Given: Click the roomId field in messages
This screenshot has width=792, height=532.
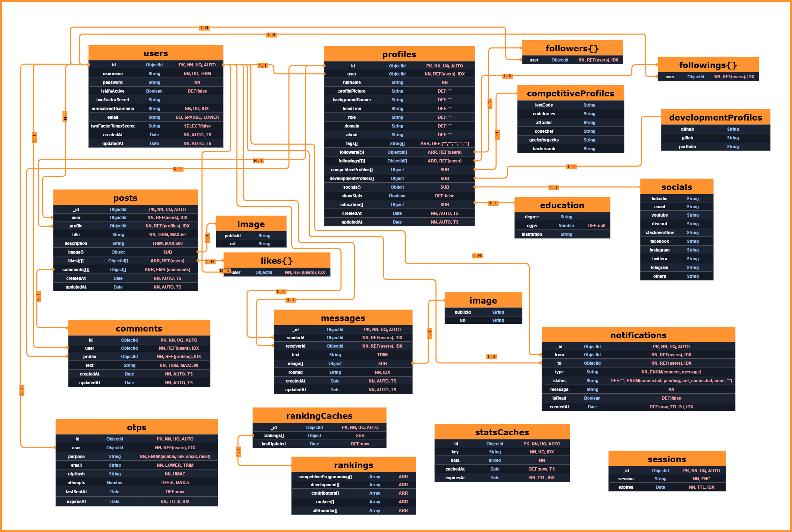Looking at the screenshot, I should point(343,372).
